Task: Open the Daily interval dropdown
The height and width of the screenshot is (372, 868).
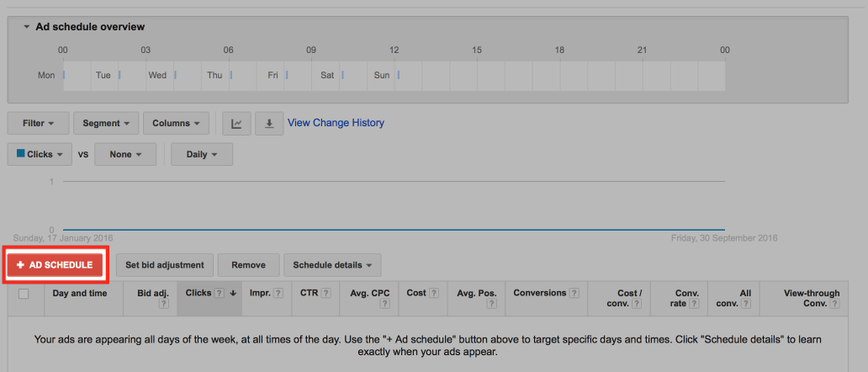Action: [x=202, y=155]
